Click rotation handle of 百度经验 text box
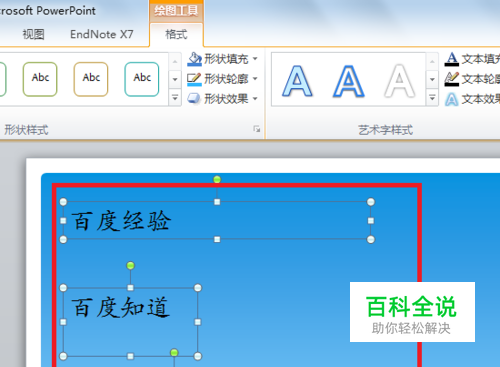Viewport: 500px width, 367px height. 217,180
